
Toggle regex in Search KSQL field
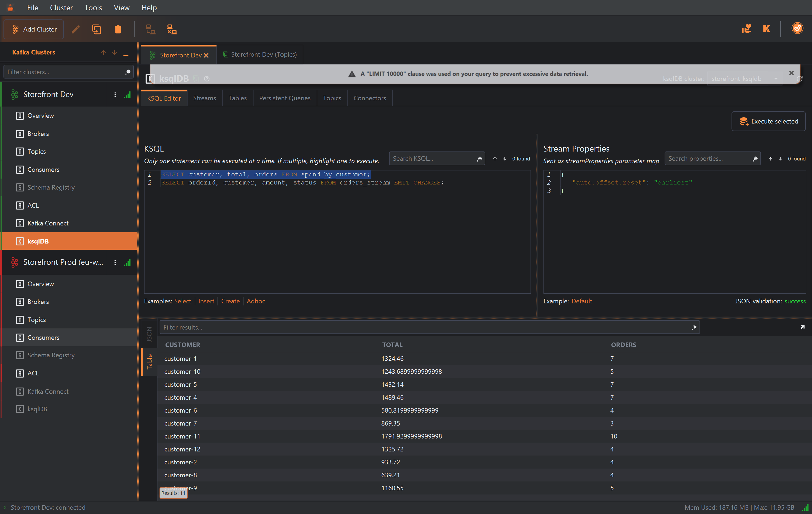tap(479, 159)
